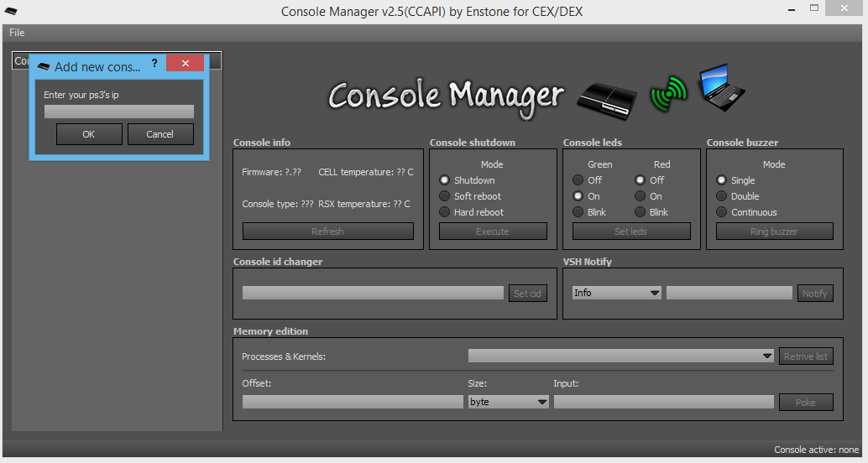This screenshot has height=463, width=868.
Task: Select Soft reboot mode
Action: 445,196
